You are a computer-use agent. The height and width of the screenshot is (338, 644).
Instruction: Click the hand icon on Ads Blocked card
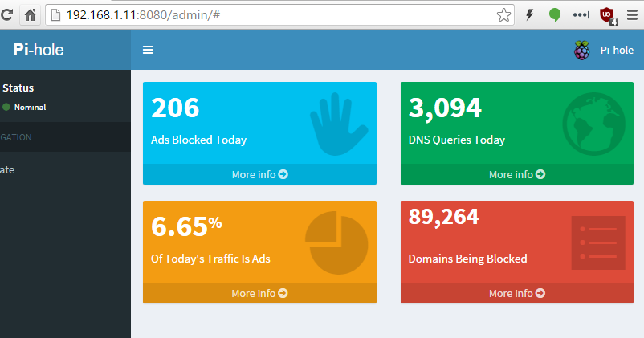(x=338, y=124)
